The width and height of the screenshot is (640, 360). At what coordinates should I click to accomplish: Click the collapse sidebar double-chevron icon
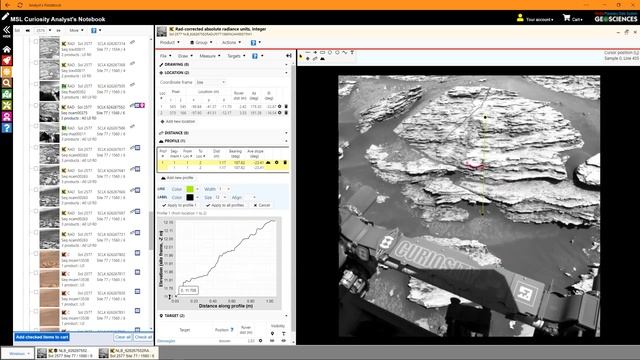[x=7, y=30]
